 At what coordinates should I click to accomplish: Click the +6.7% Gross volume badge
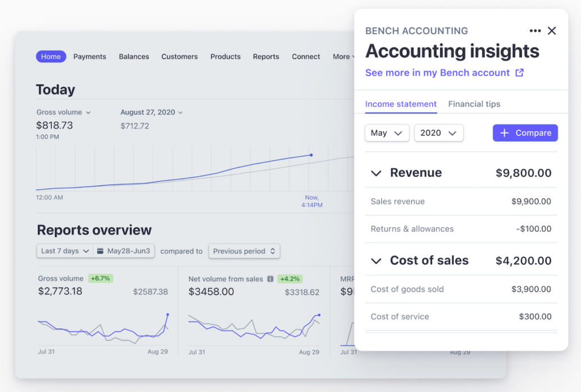[x=100, y=278]
